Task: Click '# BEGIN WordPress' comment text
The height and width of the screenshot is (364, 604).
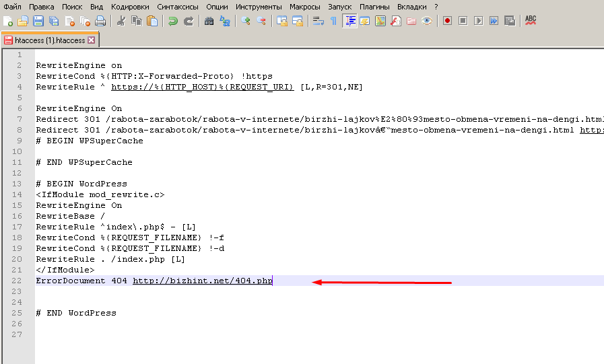Action: [81, 184]
